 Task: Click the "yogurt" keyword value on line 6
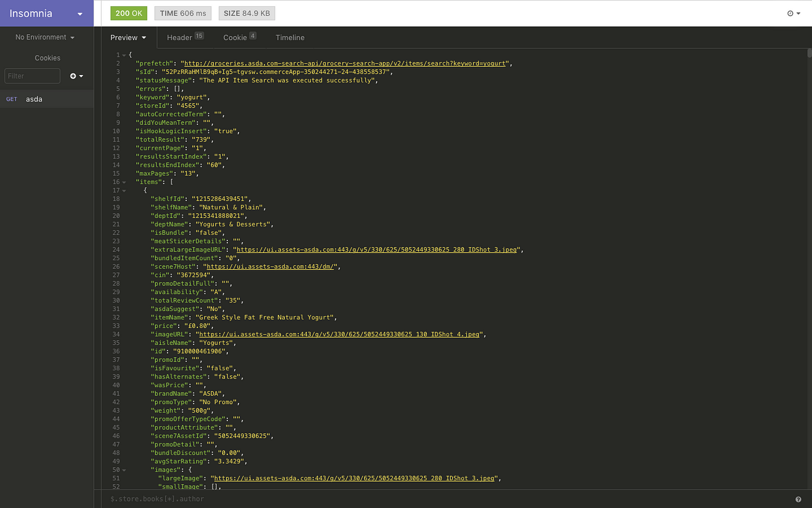click(191, 98)
